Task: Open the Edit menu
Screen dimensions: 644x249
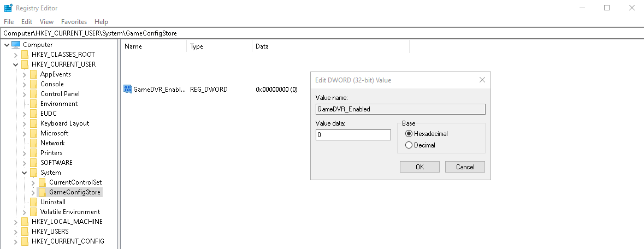Action: point(27,22)
